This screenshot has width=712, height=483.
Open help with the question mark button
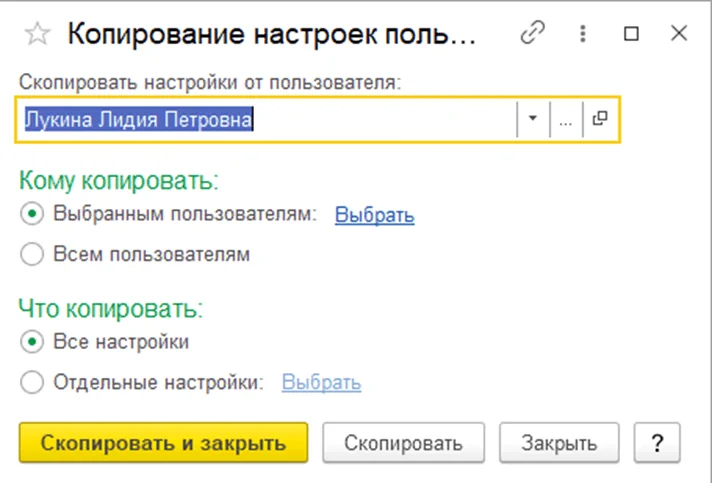(x=657, y=442)
